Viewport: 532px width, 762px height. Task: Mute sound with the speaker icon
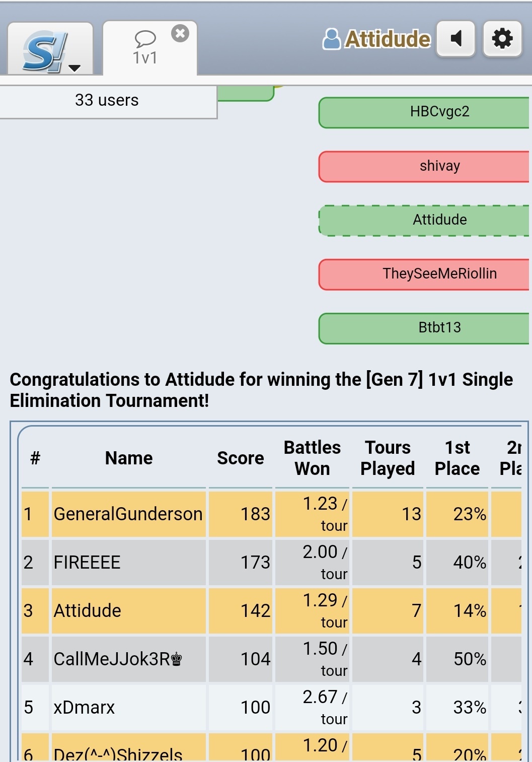[456, 38]
